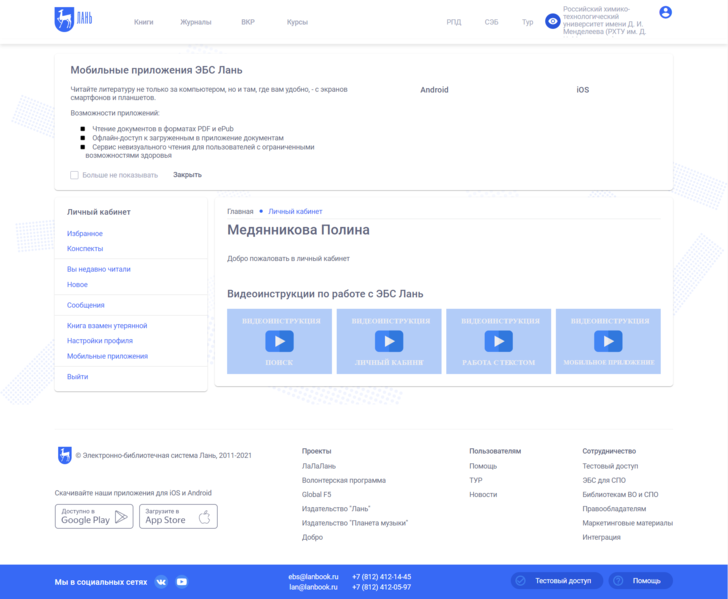Open Добро footer link

click(312, 537)
